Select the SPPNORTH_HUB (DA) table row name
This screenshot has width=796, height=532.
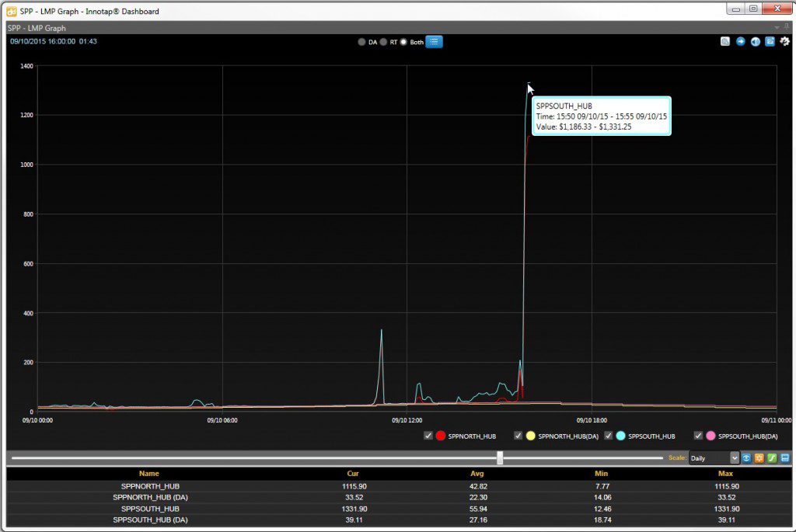[150, 497]
